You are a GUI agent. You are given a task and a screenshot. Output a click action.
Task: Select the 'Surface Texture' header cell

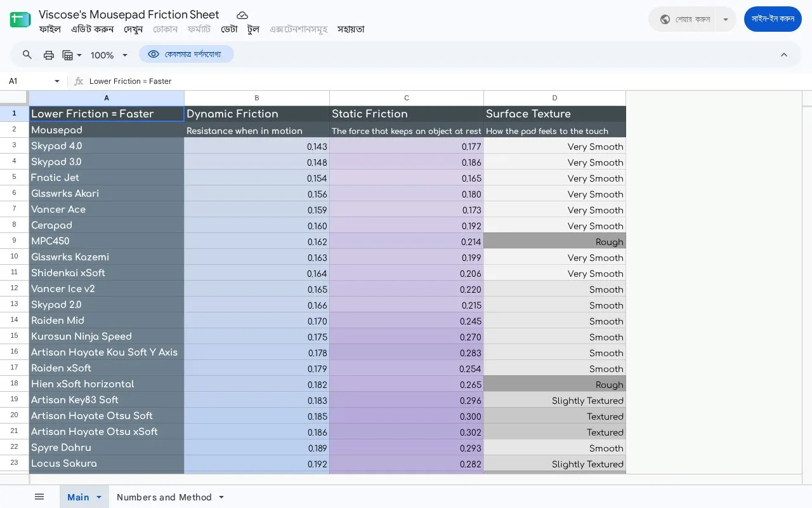pos(554,114)
